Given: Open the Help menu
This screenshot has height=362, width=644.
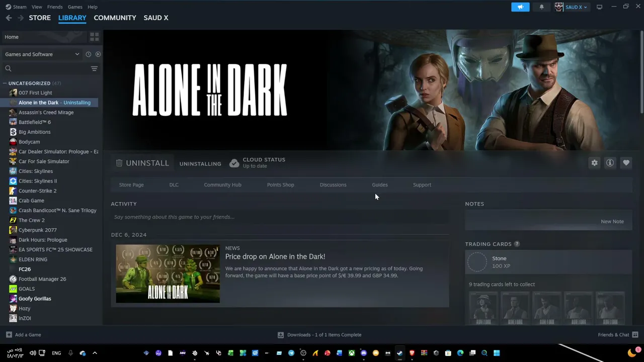Looking at the screenshot, I should pyautogui.click(x=93, y=7).
